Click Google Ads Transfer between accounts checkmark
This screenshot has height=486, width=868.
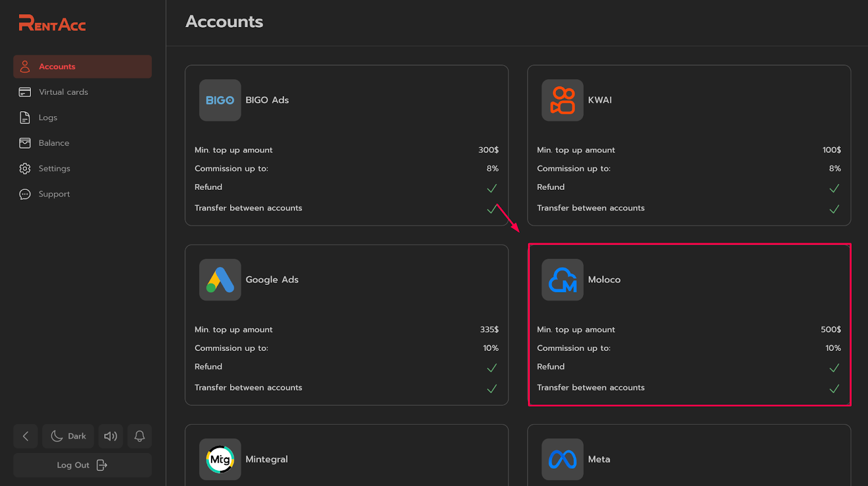tap(492, 388)
